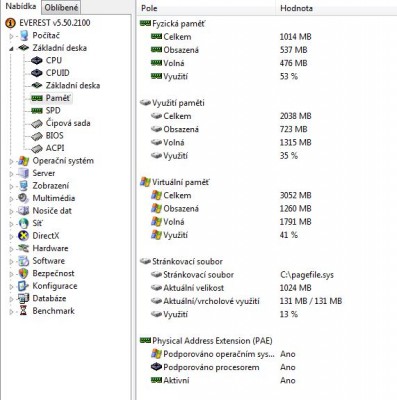The width and height of the screenshot is (397, 400).
Task: Open the Oblíbené tab
Action: point(61,7)
